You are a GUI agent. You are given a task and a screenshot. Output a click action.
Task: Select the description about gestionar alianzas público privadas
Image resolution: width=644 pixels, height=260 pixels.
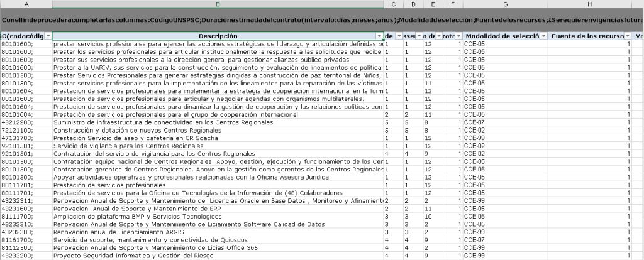click(218, 60)
